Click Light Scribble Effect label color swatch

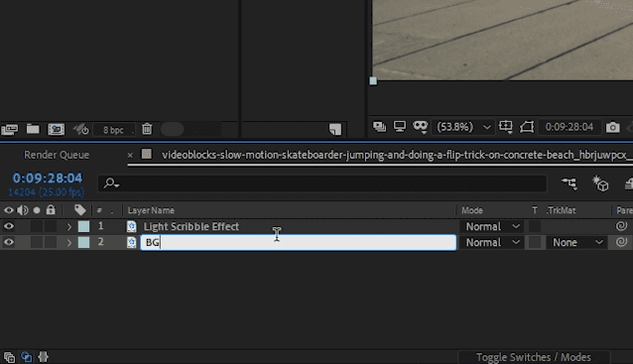pyautogui.click(x=84, y=226)
